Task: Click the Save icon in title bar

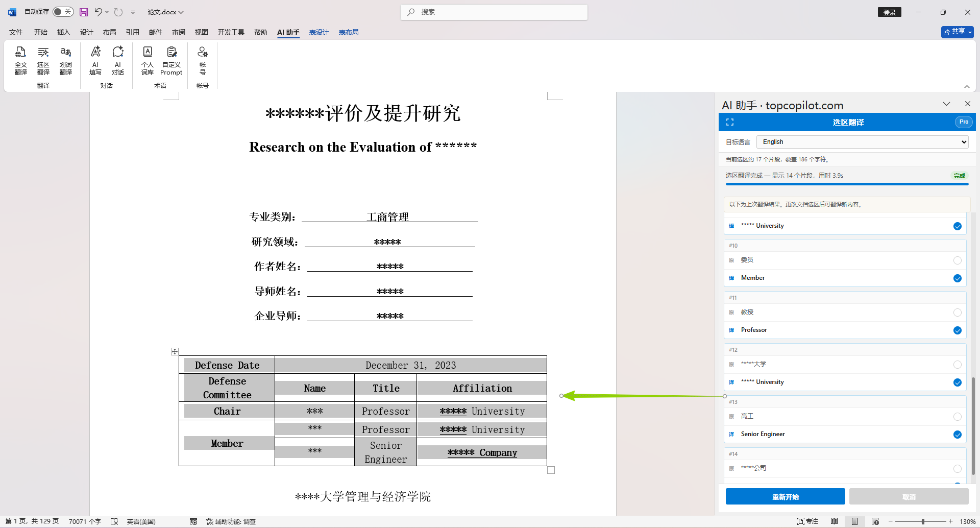Action: pos(84,12)
